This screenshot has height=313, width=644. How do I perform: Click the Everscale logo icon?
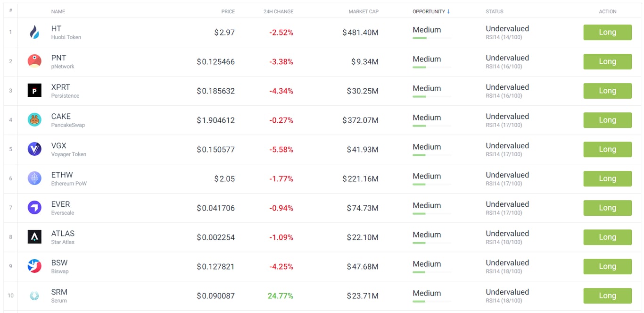(34, 208)
